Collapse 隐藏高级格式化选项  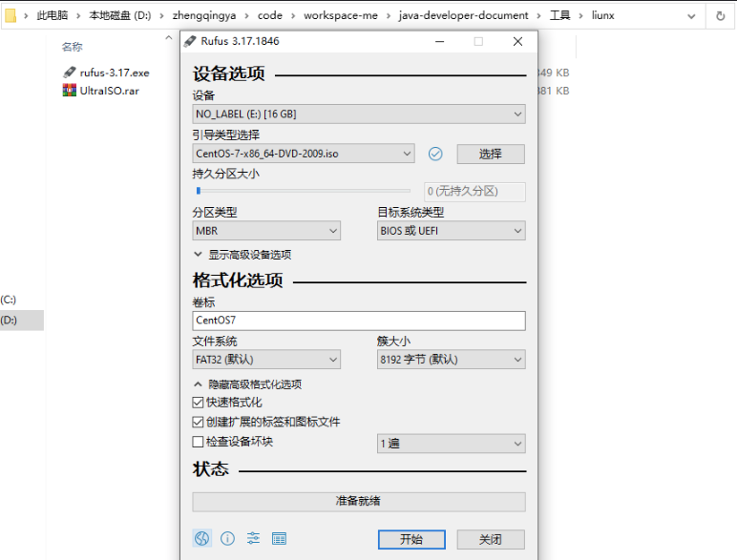tap(247, 384)
